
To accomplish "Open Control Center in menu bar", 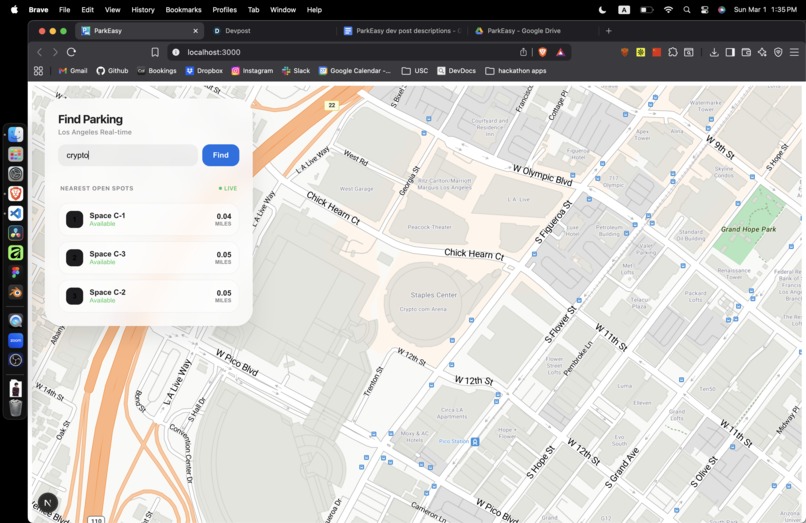I will [704, 10].
